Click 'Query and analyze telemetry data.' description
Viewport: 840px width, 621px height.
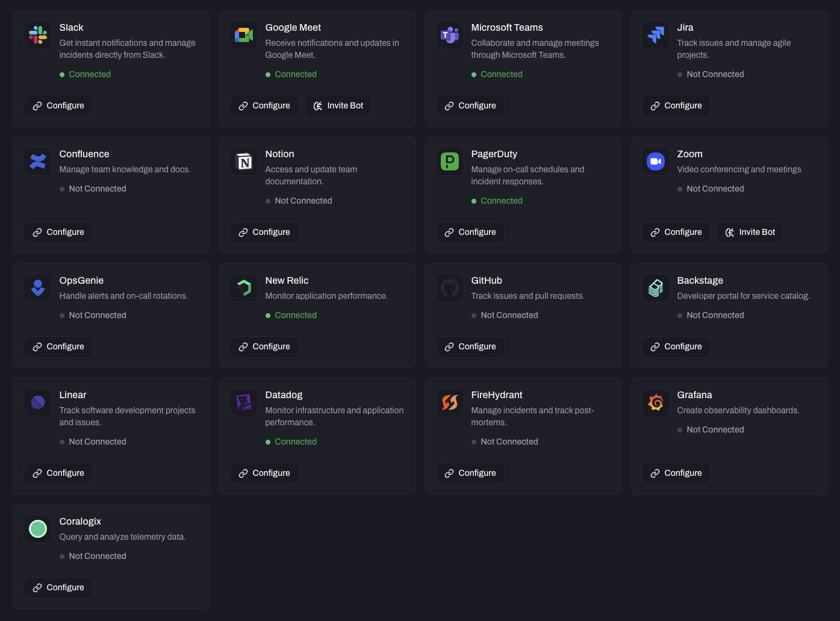123,537
